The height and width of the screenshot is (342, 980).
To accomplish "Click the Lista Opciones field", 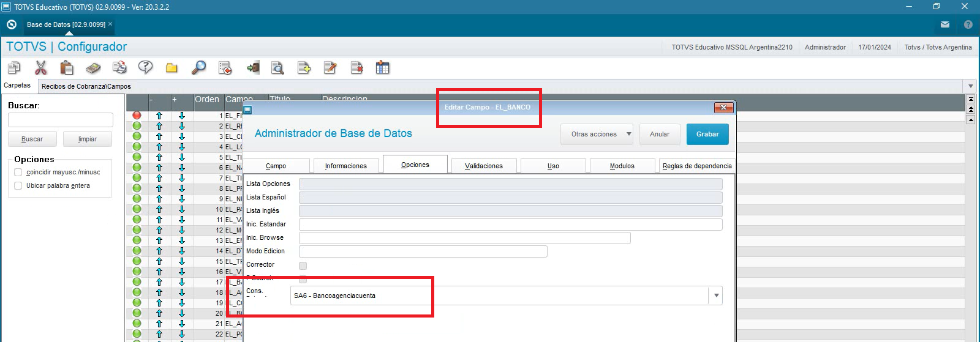I will coord(511,184).
